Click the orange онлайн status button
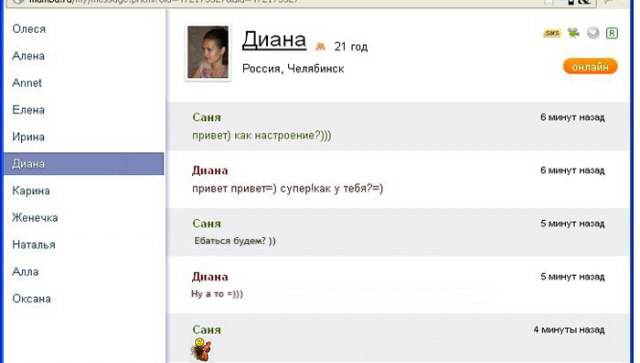The width and height of the screenshot is (640, 363). pyautogui.click(x=590, y=67)
